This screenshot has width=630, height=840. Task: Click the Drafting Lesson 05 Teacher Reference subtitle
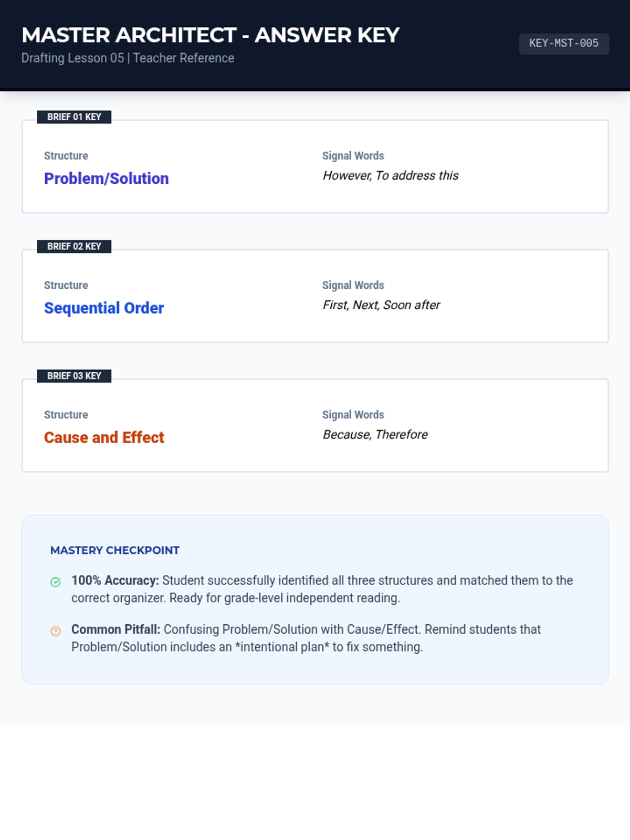(x=128, y=58)
